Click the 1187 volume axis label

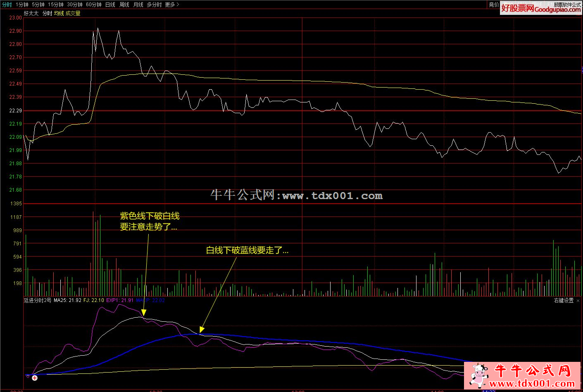click(x=16, y=217)
